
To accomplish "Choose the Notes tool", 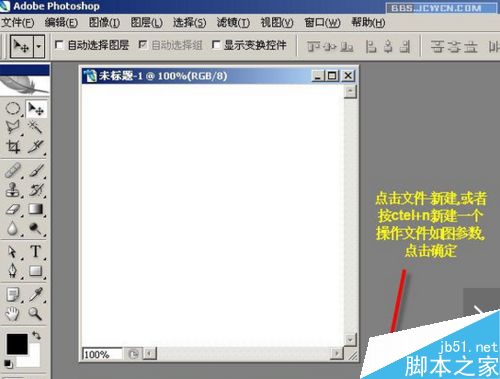I will tap(13, 294).
